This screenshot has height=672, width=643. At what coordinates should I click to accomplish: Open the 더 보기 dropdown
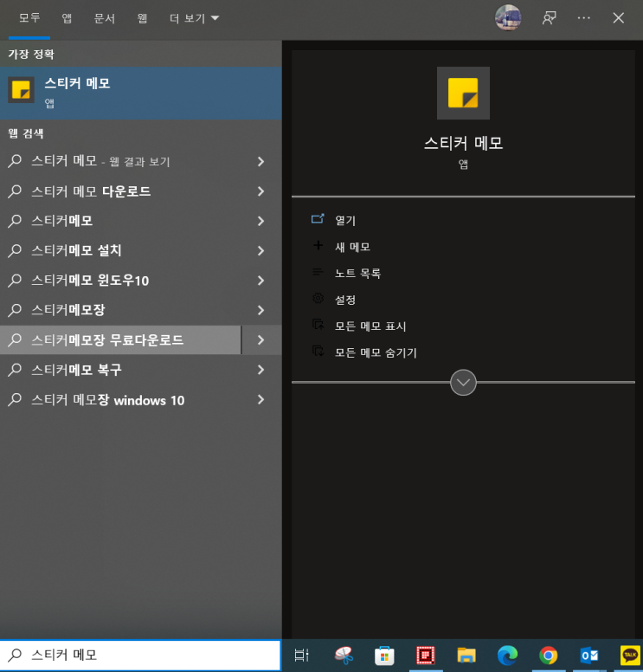pyautogui.click(x=194, y=18)
